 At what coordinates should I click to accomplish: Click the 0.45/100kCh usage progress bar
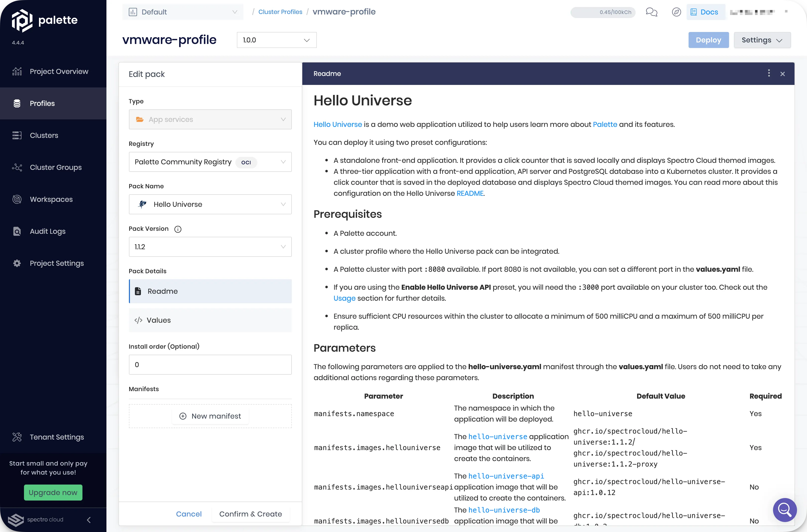tap(603, 12)
